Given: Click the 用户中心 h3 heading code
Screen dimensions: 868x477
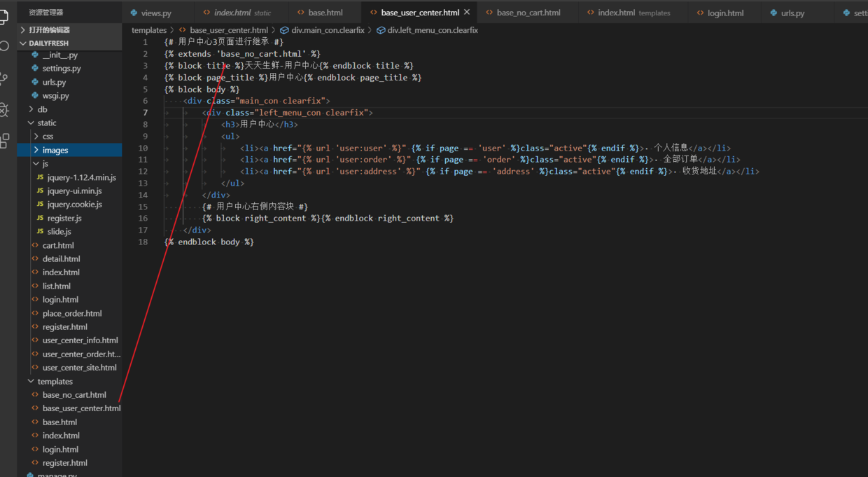Looking at the screenshot, I should point(260,124).
